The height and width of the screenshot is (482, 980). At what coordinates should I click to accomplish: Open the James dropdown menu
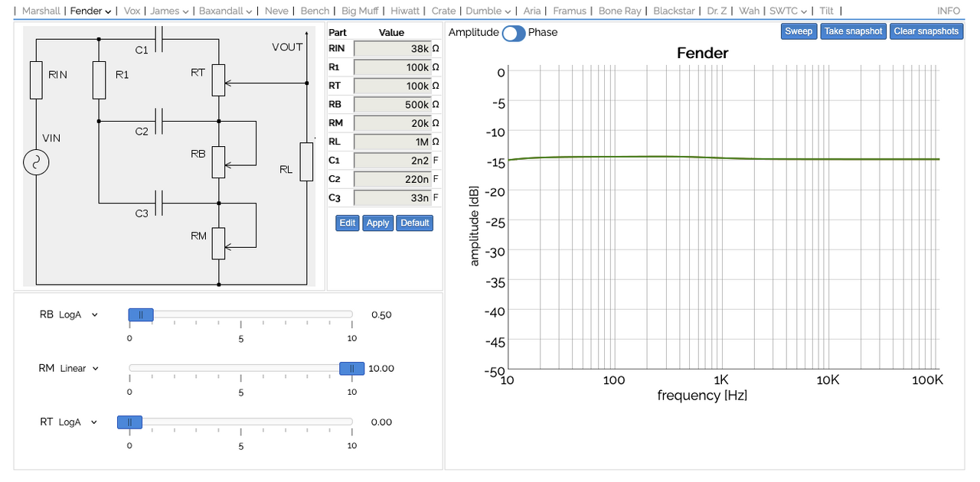click(x=169, y=11)
